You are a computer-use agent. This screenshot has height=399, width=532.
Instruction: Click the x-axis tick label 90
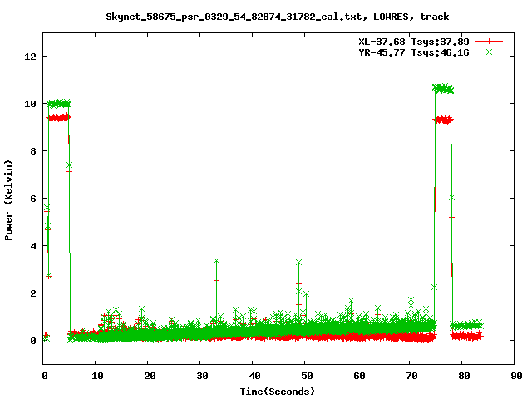coord(516,376)
